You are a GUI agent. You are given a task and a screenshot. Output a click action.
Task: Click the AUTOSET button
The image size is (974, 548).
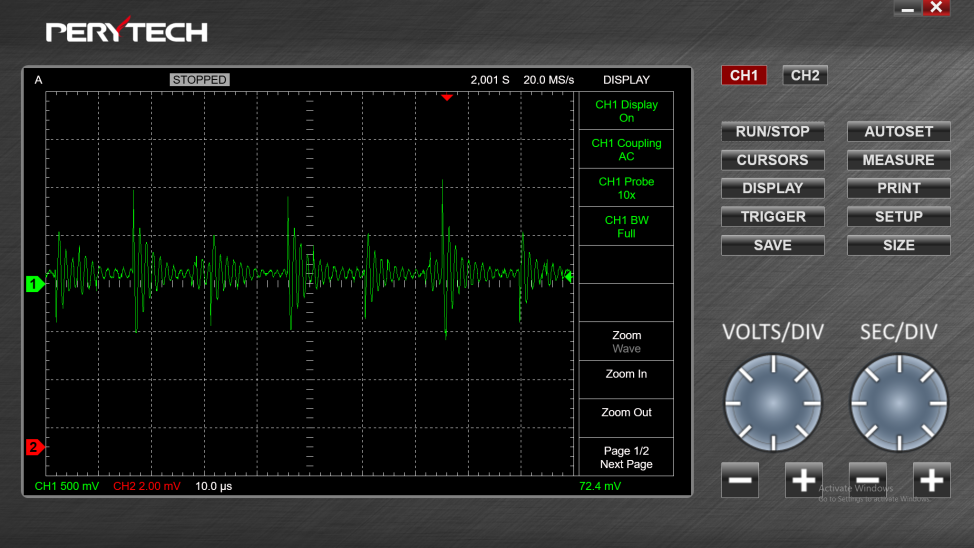click(x=898, y=132)
